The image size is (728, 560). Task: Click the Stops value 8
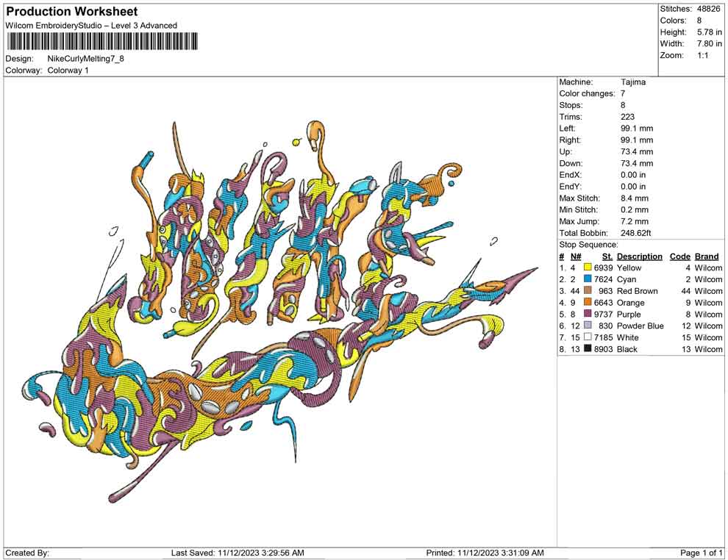tap(623, 105)
